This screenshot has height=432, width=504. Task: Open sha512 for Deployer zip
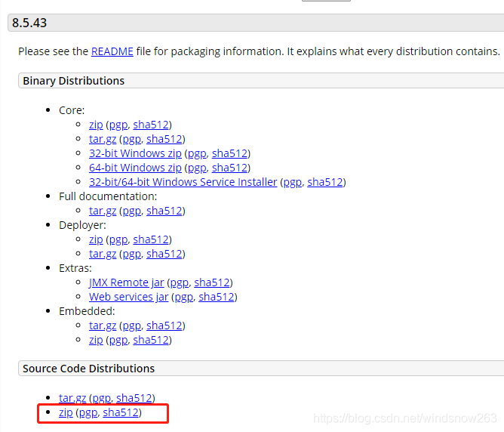tap(151, 239)
